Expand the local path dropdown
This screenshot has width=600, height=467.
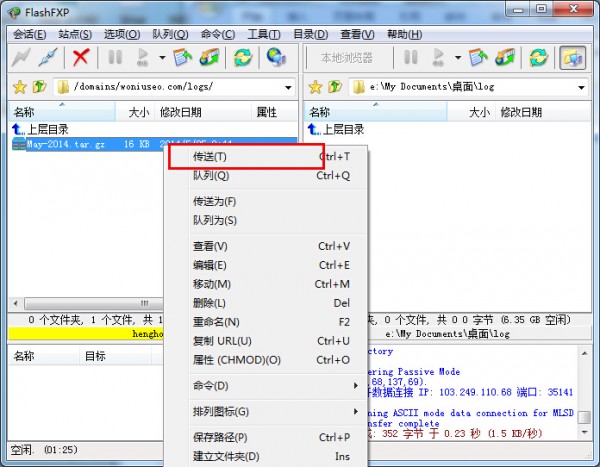point(581,87)
